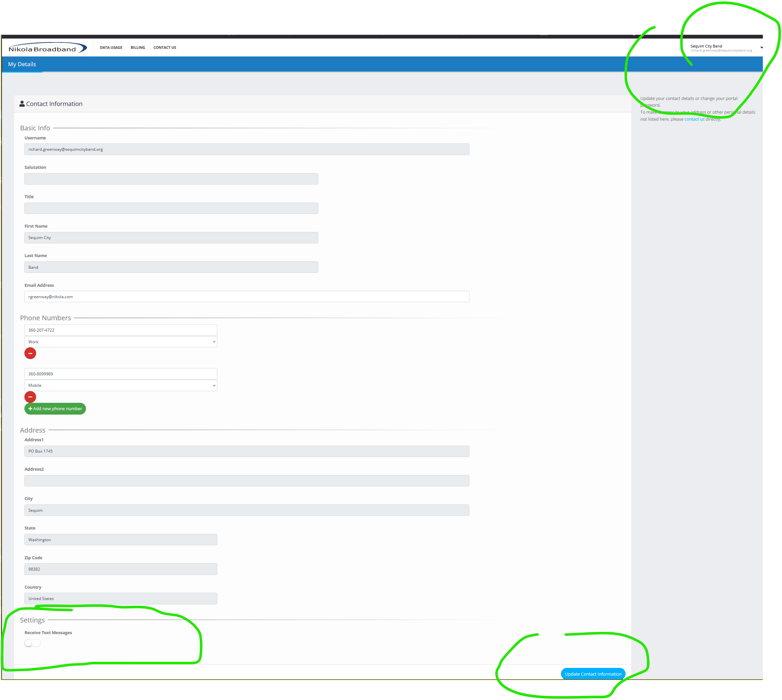Open the Contact Us menu item
Image resolution: width=782 pixels, height=700 pixels.
pos(164,48)
